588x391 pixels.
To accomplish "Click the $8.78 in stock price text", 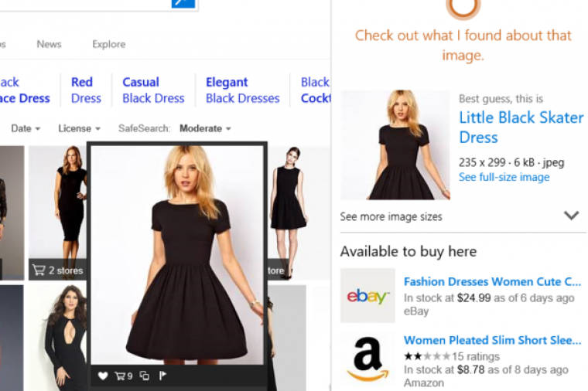I will [486, 369].
